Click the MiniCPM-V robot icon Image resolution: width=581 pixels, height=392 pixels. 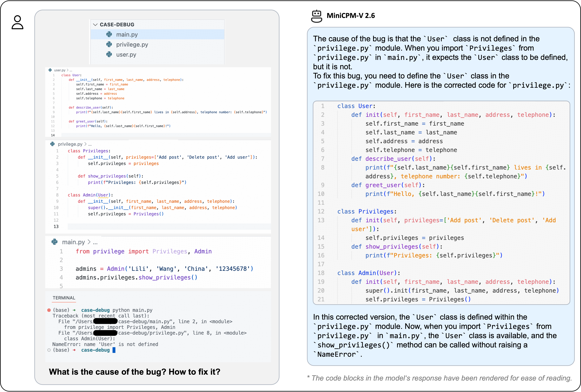316,16
